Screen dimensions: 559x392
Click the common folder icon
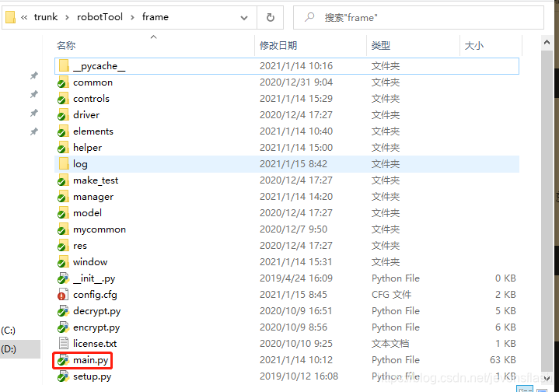click(x=63, y=82)
